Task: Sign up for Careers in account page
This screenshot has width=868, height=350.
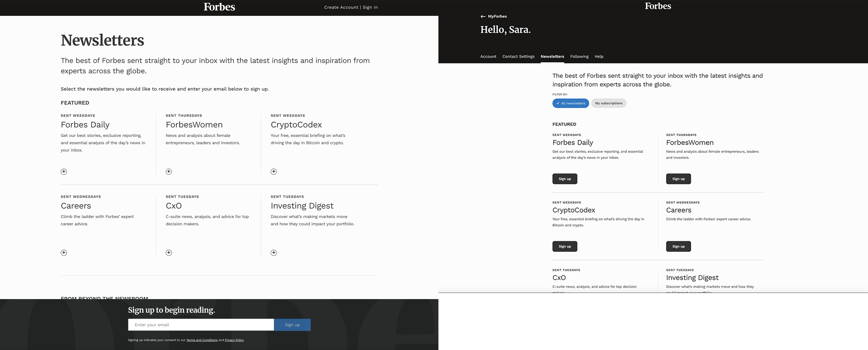Action: [x=678, y=246]
